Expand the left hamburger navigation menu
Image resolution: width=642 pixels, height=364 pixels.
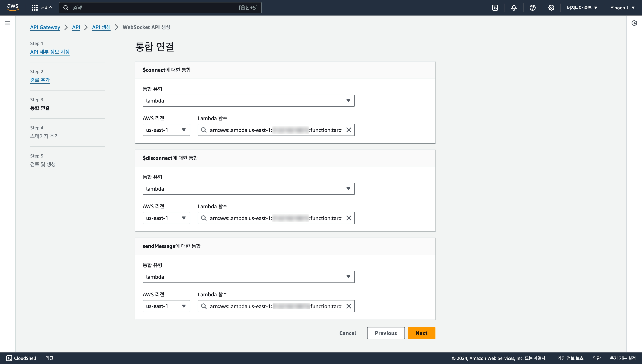tap(8, 23)
